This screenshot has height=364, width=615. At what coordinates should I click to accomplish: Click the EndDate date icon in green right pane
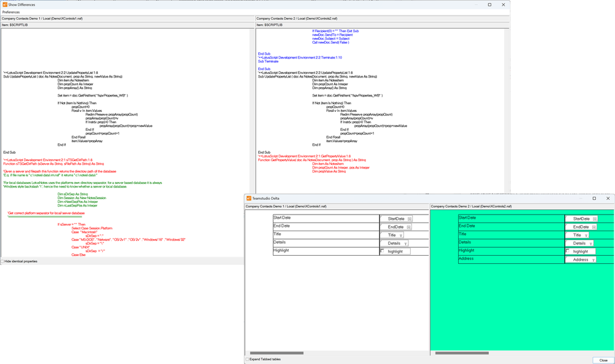coord(593,227)
